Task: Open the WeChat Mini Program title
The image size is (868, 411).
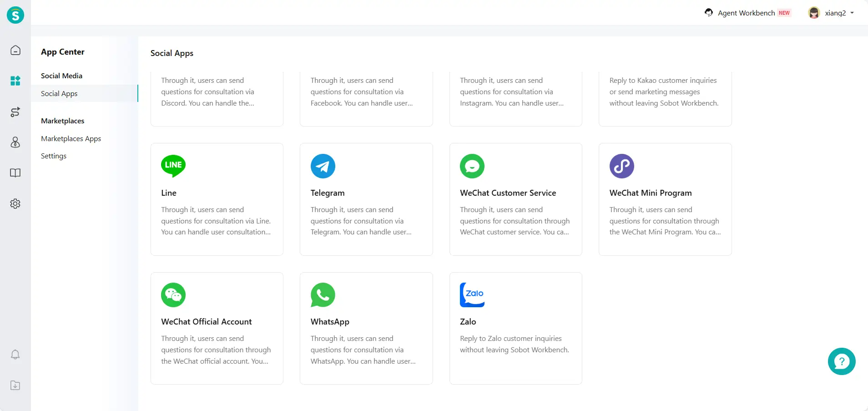Action: coord(651,193)
